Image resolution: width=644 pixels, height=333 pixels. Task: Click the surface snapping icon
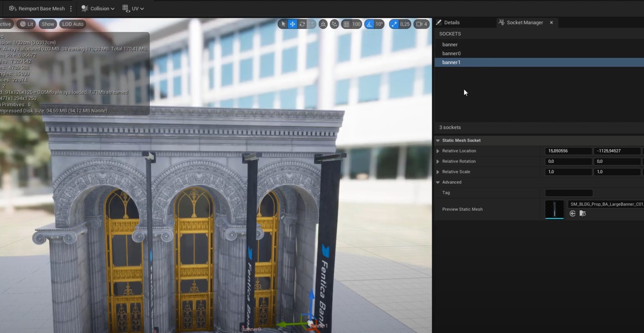click(334, 24)
